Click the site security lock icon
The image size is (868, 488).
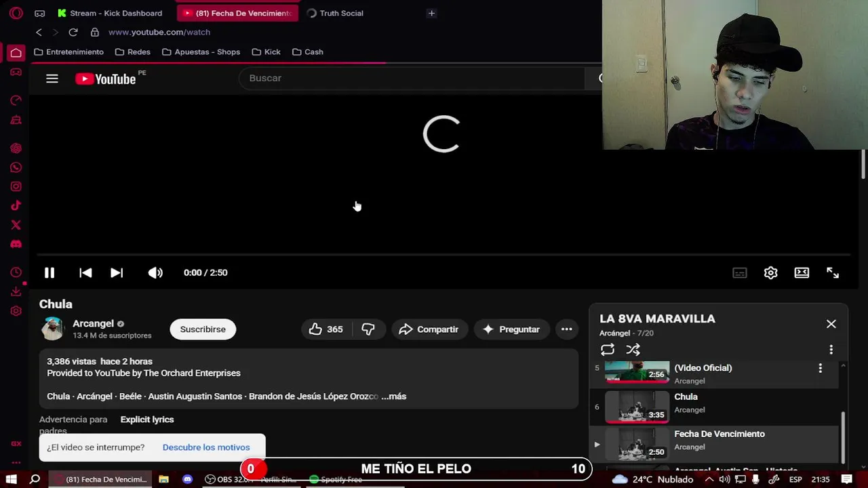pyautogui.click(x=95, y=32)
